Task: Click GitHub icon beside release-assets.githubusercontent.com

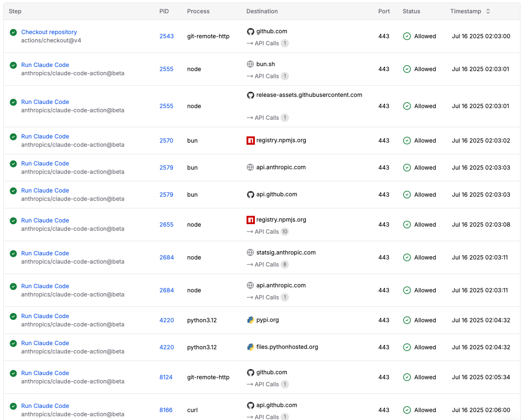Action: click(250, 95)
